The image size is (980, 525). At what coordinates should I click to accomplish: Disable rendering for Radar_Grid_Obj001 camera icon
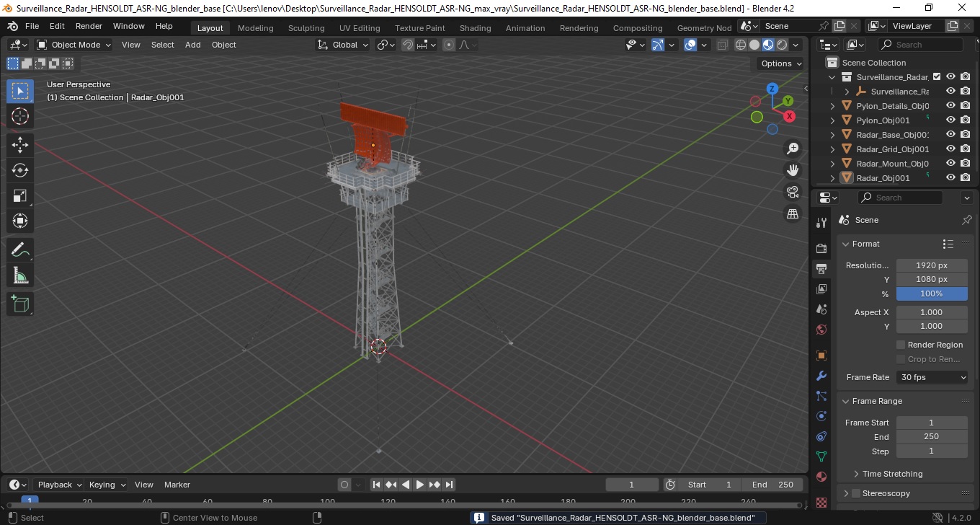(966, 149)
